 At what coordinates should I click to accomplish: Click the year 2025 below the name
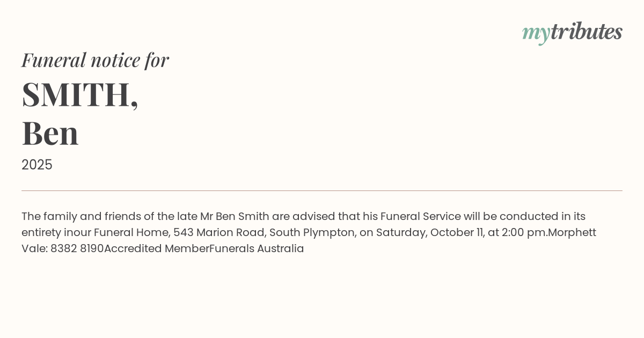point(37,165)
